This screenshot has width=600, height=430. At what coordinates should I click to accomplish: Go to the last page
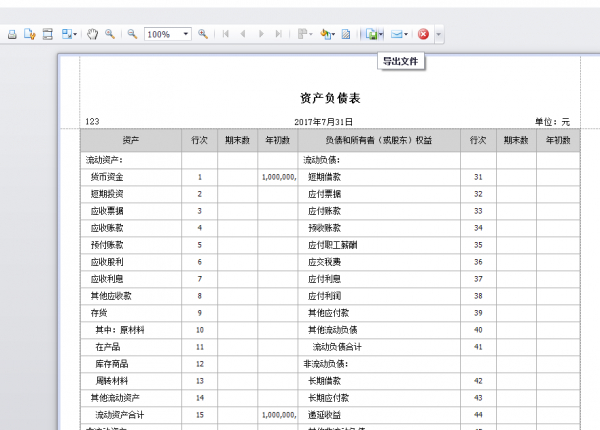(279, 34)
